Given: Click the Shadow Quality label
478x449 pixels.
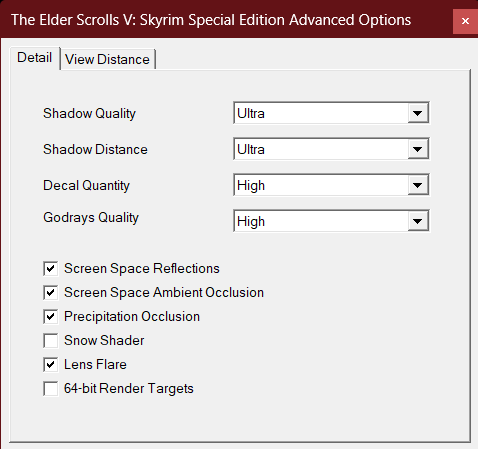Looking at the screenshot, I should [89, 114].
